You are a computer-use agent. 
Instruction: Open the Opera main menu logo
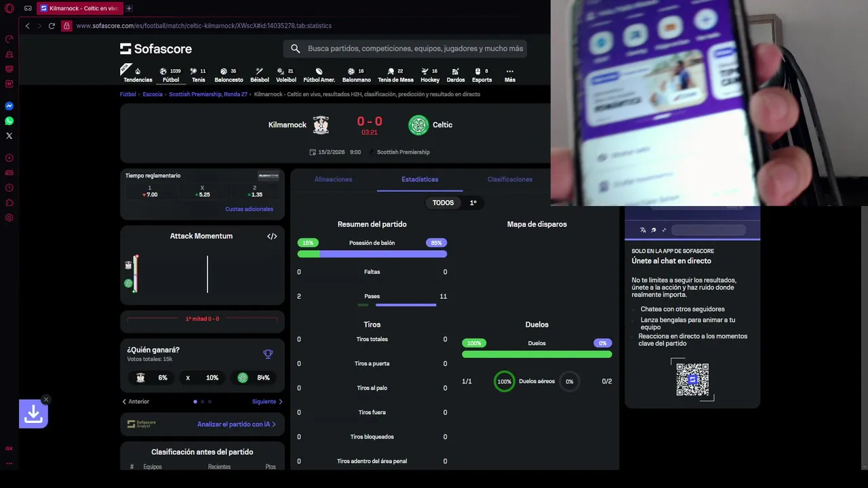coord(9,8)
